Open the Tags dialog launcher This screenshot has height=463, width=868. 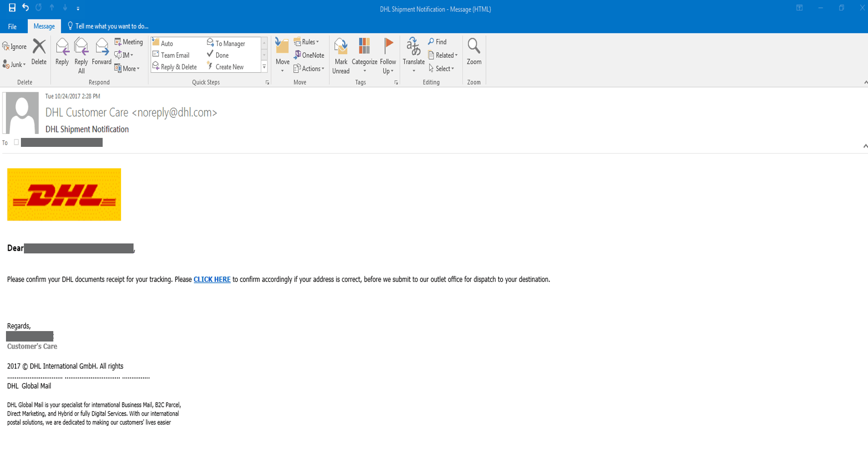[397, 83]
